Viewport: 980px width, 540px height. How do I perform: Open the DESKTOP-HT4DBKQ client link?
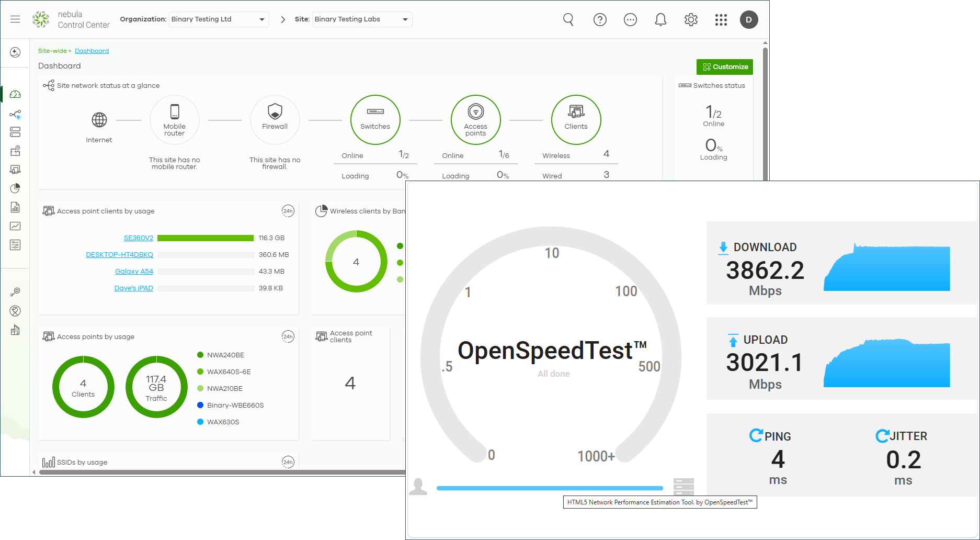pyautogui.click(x=120, y=255)
